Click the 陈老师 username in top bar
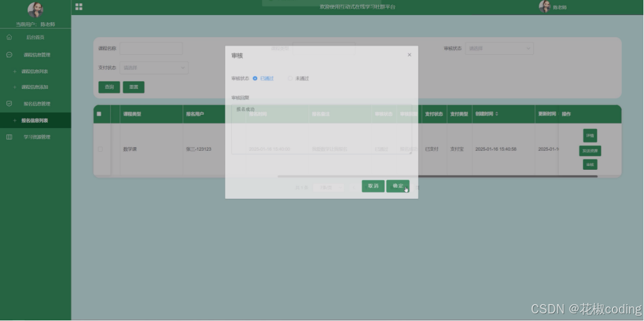The image size is (644, 321). click(x=560, y=8)
